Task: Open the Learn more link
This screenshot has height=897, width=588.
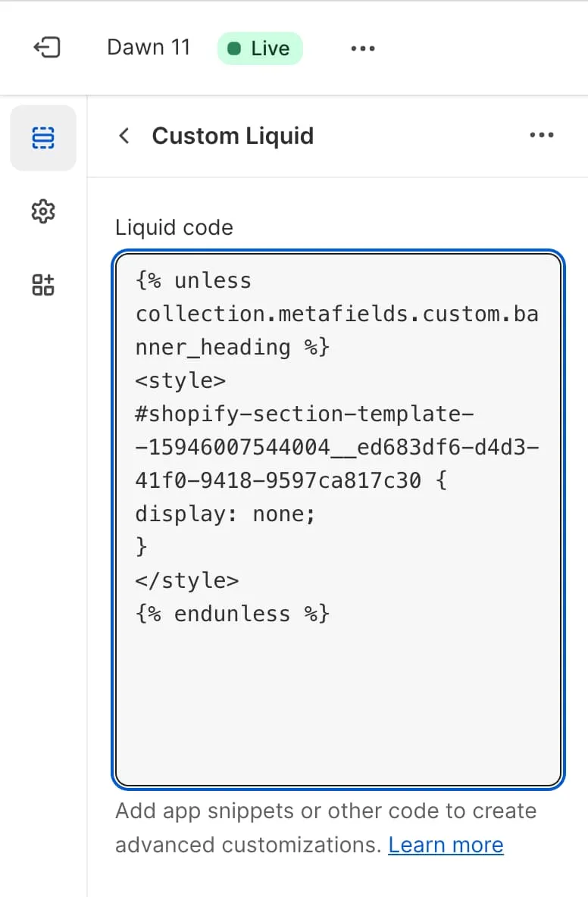Action: tap(446, 845)
